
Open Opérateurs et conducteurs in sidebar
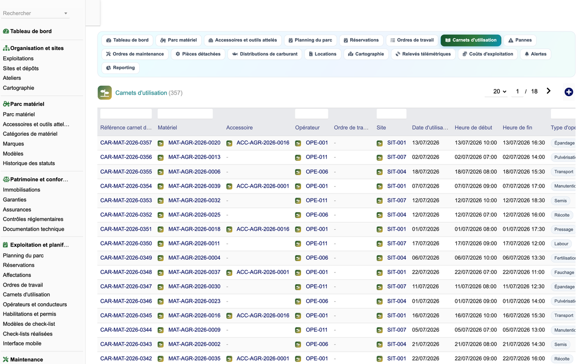pyautogui.click(x=35, y=305)
